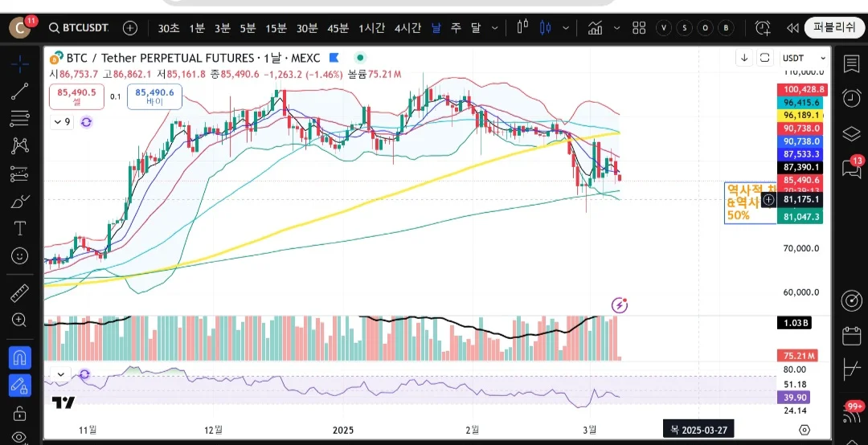The height and width of the screenshot is (445, 868).
Task: Toggle lock all drawings padlock
Action: click(x=20, y=413)
